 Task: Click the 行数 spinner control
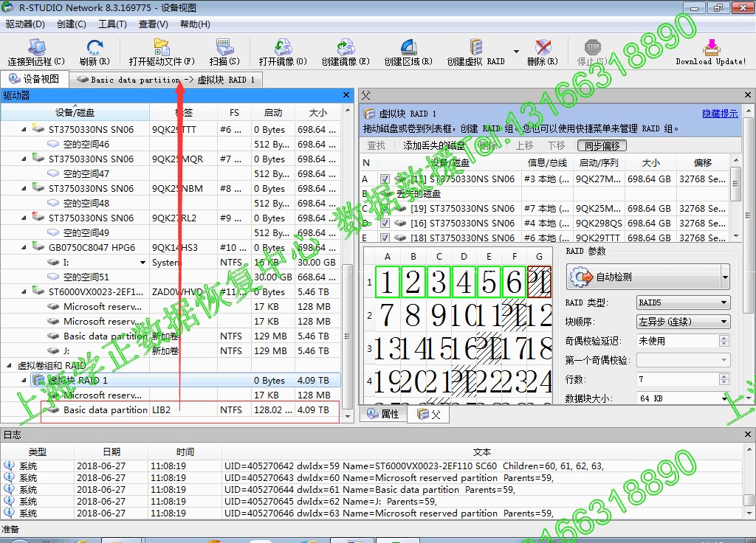click(x=724, y=379)
